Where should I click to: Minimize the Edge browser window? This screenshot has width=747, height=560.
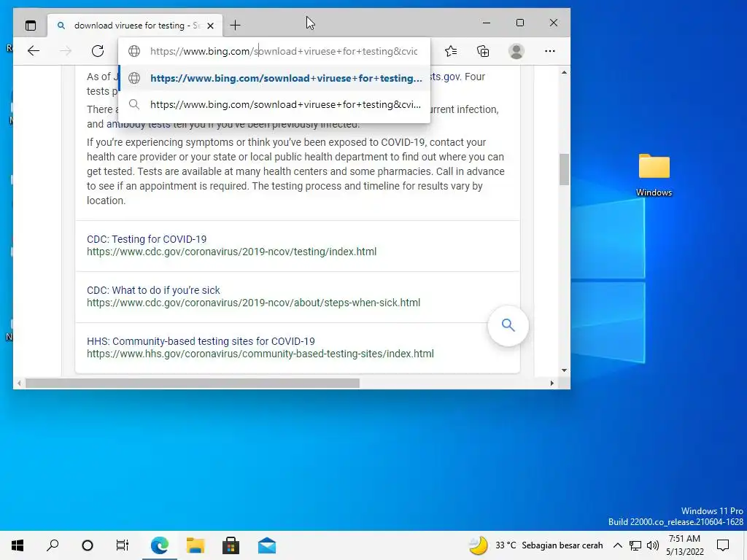[487, 23]
